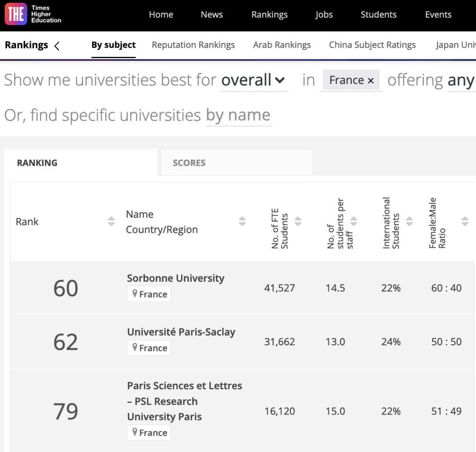Screen dimensions: 476x452
Task: Sort by International Students arrows
Action: (409, 221)
